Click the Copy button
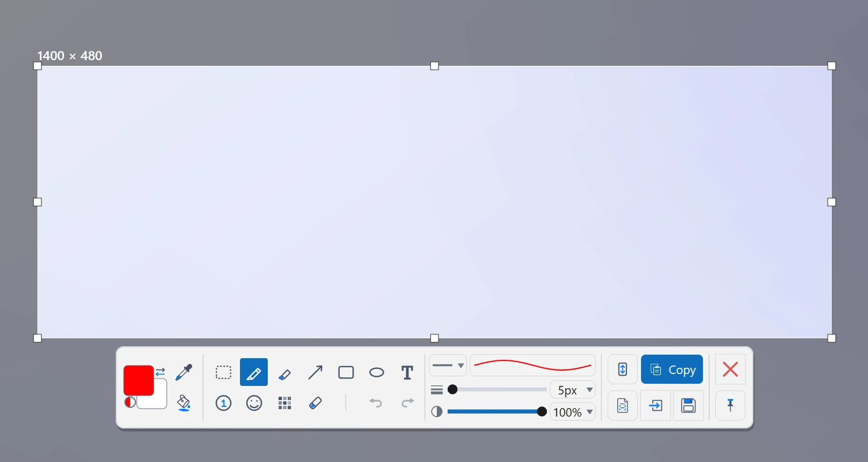 click(672, 369)
